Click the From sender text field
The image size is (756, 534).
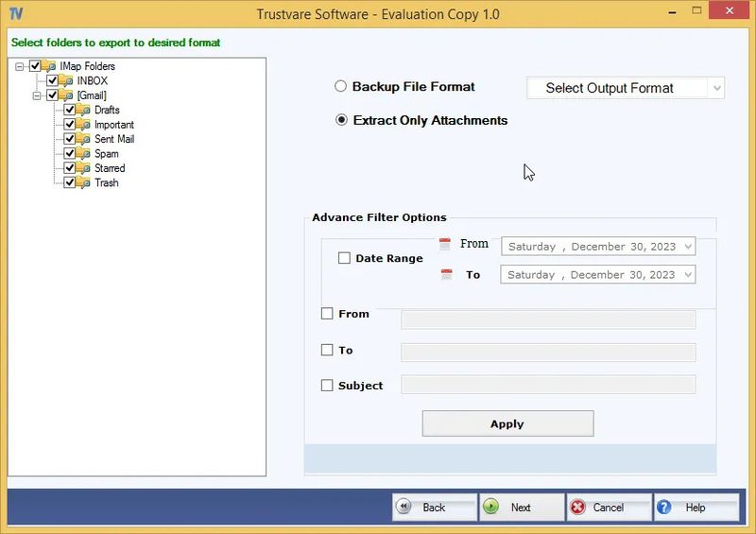[x=548, y=319]
